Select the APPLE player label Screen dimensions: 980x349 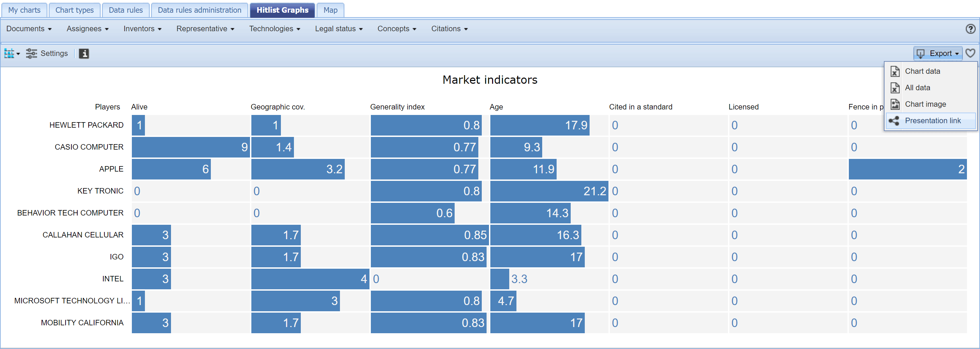111,169
